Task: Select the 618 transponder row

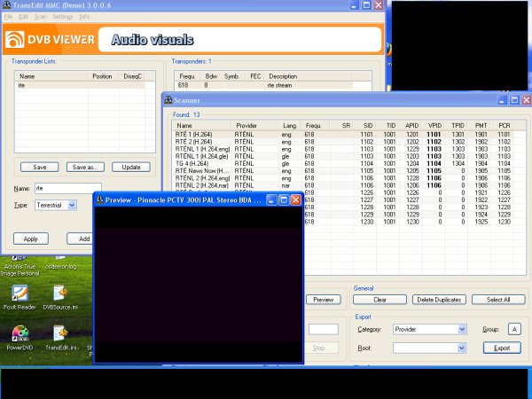Action: click(263, 85)
